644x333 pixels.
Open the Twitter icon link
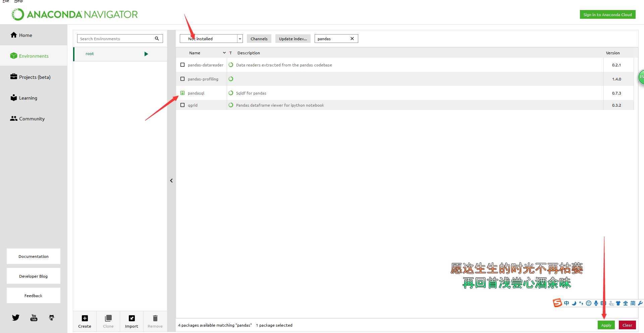click(x=16, y=317)
